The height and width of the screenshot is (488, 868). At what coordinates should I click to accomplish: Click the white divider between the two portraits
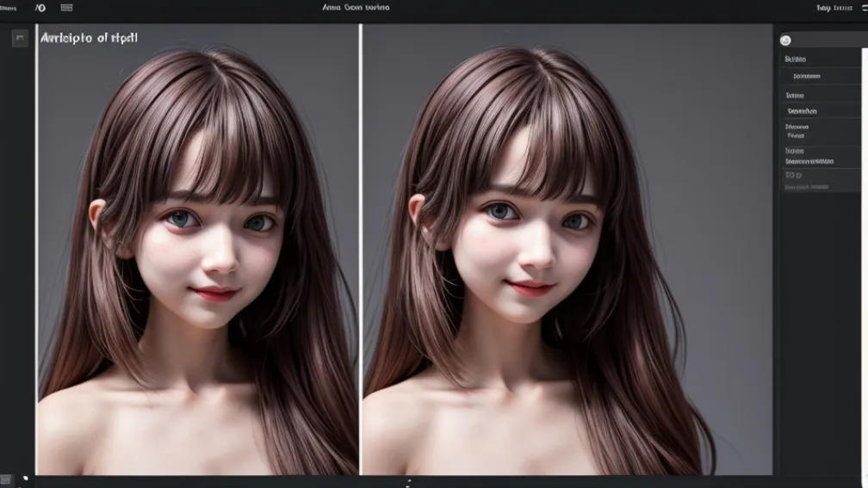360,250
